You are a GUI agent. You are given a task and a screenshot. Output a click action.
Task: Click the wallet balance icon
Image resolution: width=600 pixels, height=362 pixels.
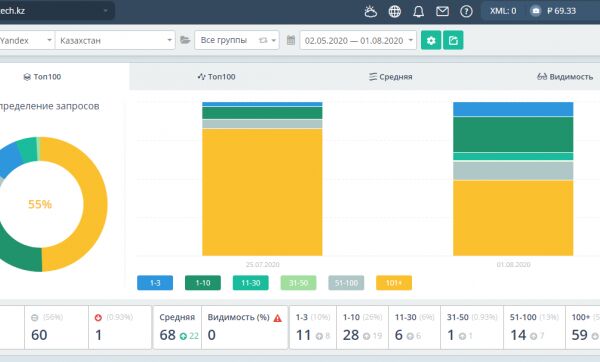pyautogui.click(x=536, y=11)
